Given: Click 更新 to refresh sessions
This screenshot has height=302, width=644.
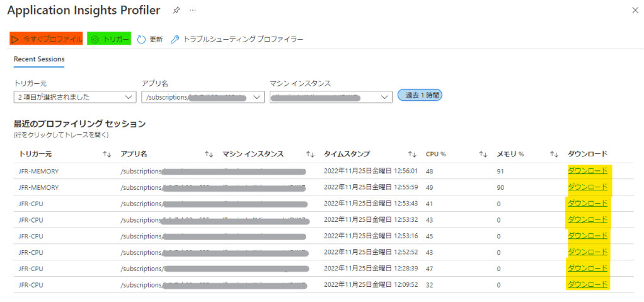Looking at the screenshot, I should point(150,39).
